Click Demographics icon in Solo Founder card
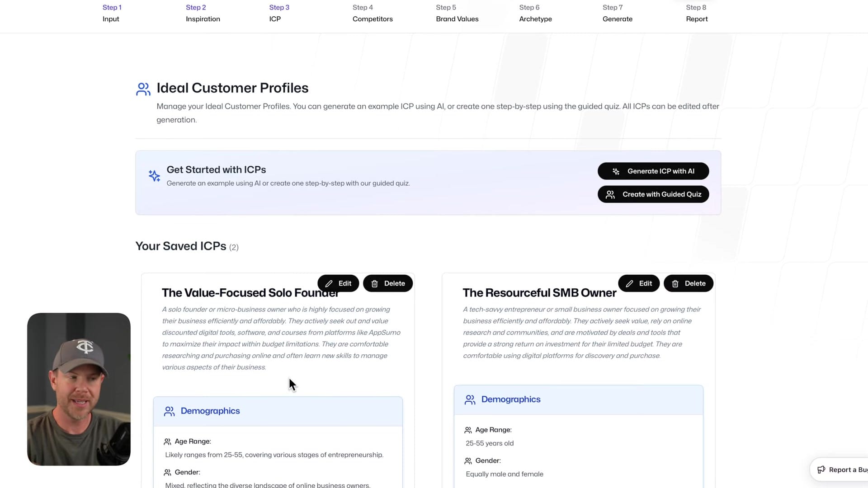 click(x=169, y=411)
